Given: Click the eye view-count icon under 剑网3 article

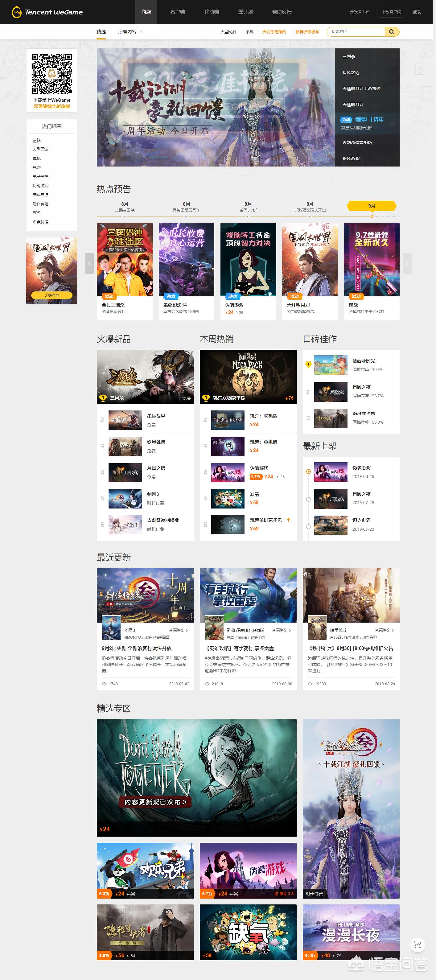Looking at the screenshot, I should pyautogui.click(x=104, y=684).
